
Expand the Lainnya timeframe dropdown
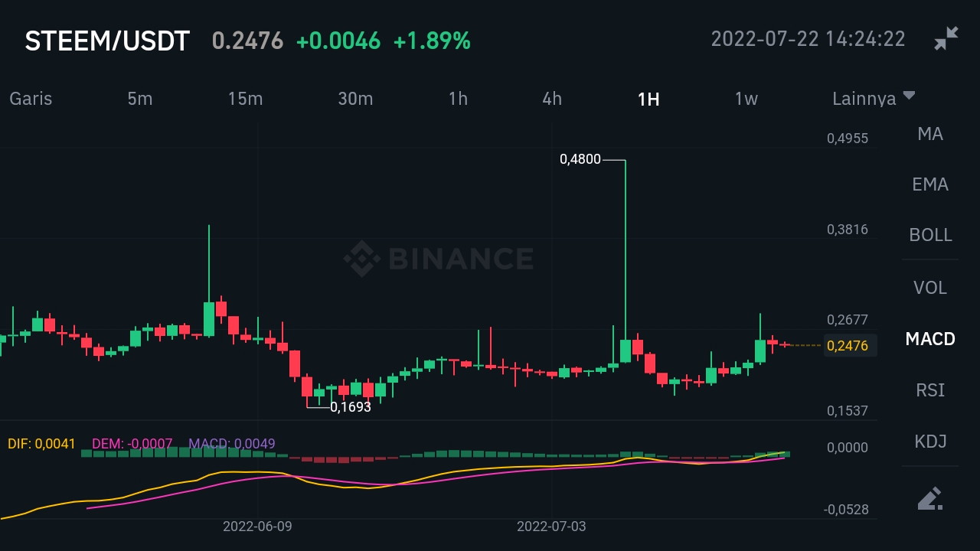click(x=874, y=98)
